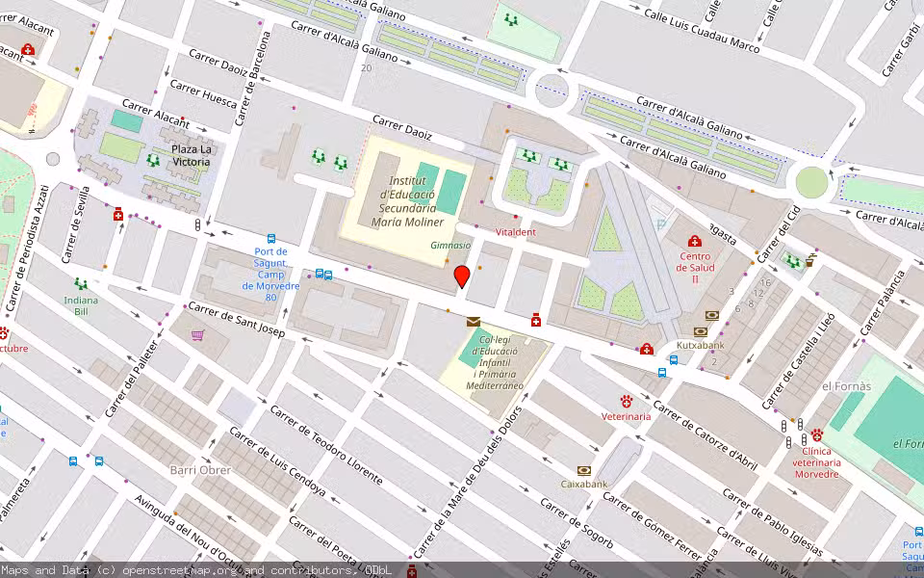The image size is (924, 578).
Task: Click the Vitaldent label
Action: [x=516, y=231]
